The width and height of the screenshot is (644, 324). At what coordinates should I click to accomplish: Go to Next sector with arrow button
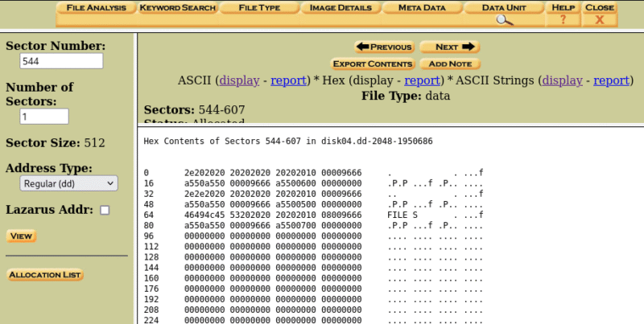449,47
